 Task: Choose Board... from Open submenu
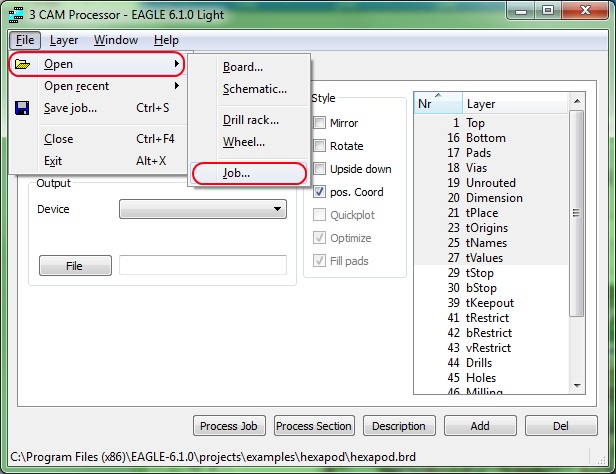[249, 67]
